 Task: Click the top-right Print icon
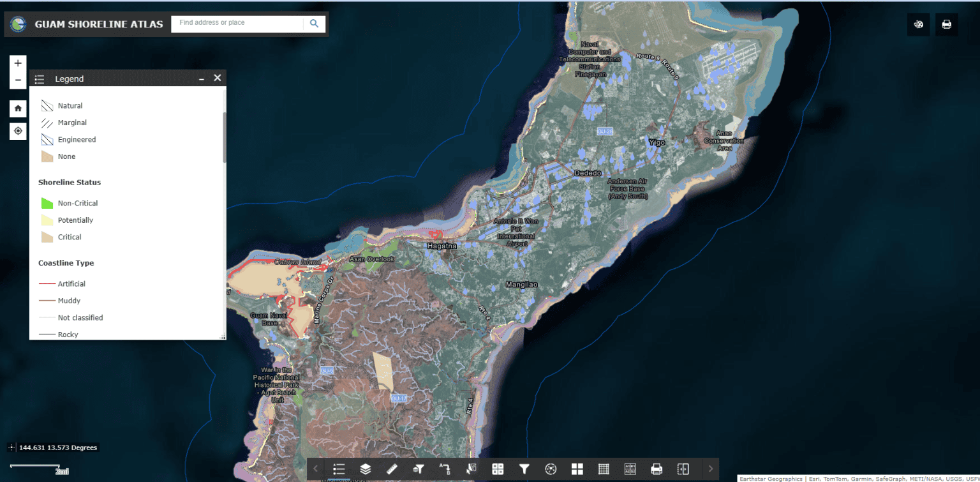(x=947, y=24)
